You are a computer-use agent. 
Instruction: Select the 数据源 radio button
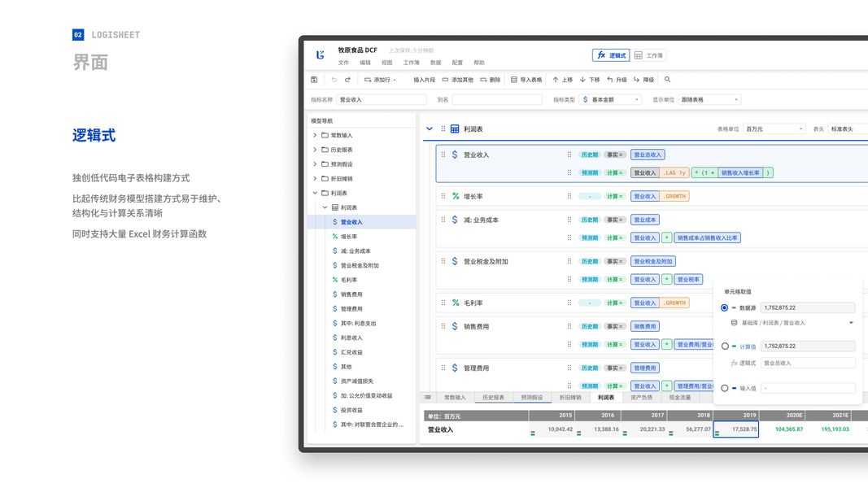pos(725,307)
